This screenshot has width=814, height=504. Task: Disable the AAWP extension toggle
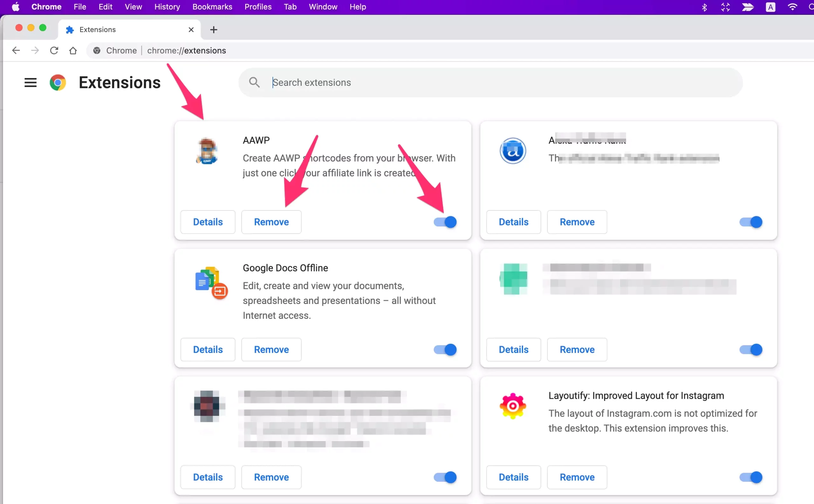coord(445,222)
